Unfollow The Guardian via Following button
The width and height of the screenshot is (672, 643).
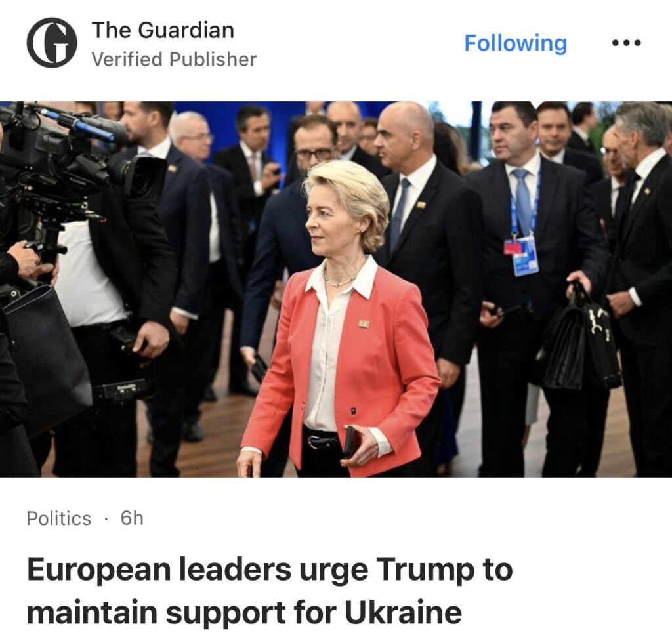tap(516, 43)
